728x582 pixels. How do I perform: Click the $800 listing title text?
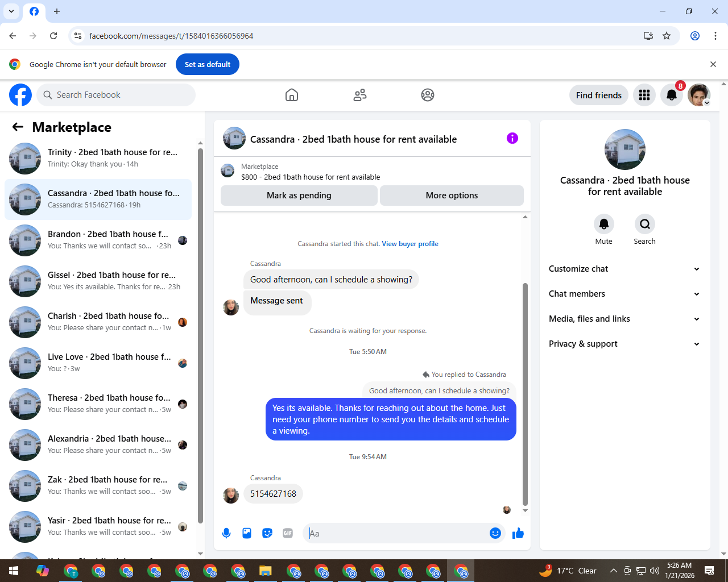pos(311,177)
